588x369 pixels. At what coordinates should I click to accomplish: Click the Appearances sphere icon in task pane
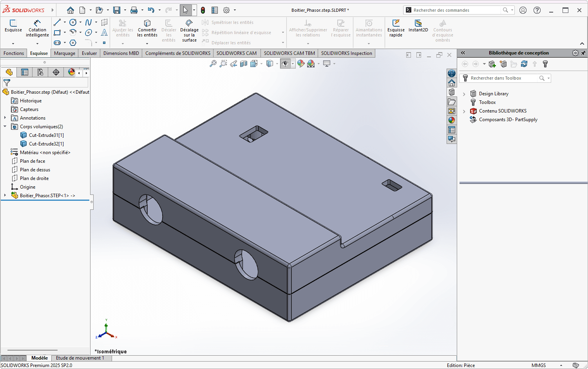tap(452, 120)
